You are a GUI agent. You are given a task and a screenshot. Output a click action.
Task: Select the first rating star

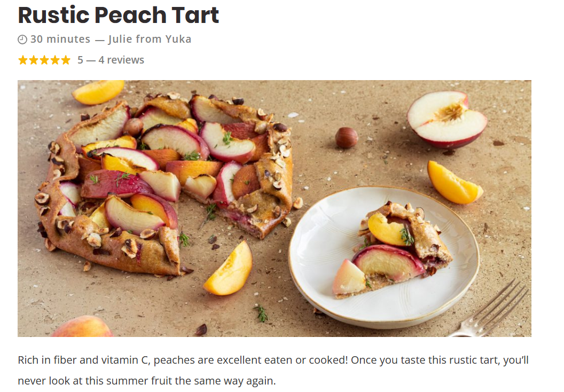tap(23, 60)
